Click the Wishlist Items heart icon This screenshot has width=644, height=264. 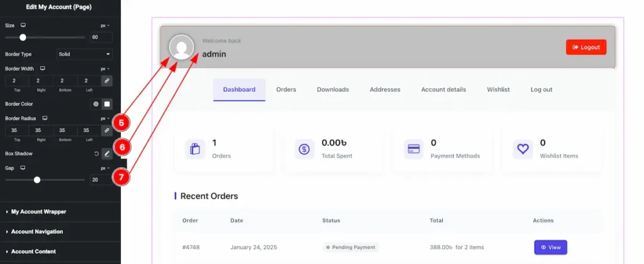coord(523,149)
